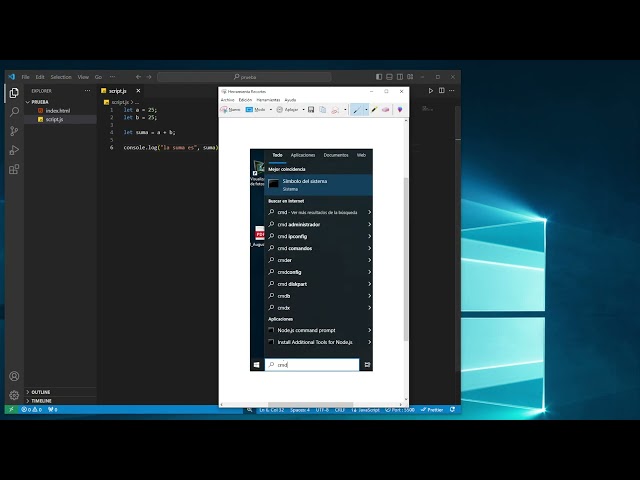Go forward with the VS Code navigation arrow
Viewport: 640px width, 480px height.
tap(149, 77)
